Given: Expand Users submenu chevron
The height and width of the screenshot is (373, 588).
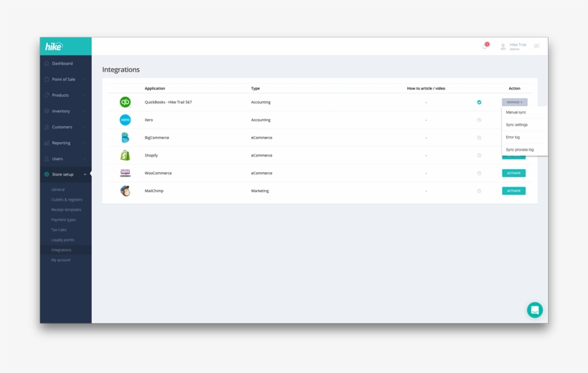Looking at the screenshot, I should [x=85, y=159].
